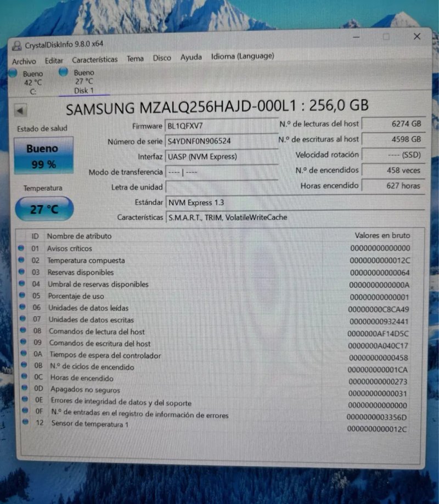This screenshot has width=439, height=504.
Task: Click status dot of Temperatura compuesta row
Action: 21,260
